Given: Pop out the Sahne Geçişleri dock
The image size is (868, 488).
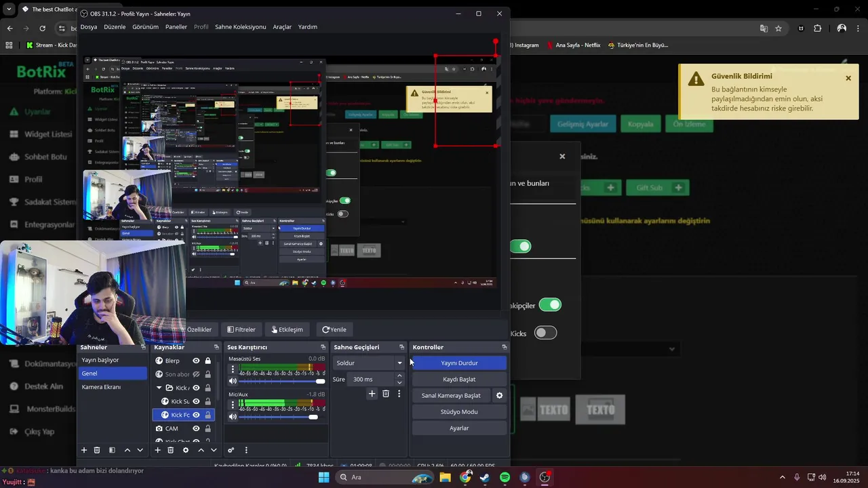Looking at the screenshot, I should coord(401,347).
